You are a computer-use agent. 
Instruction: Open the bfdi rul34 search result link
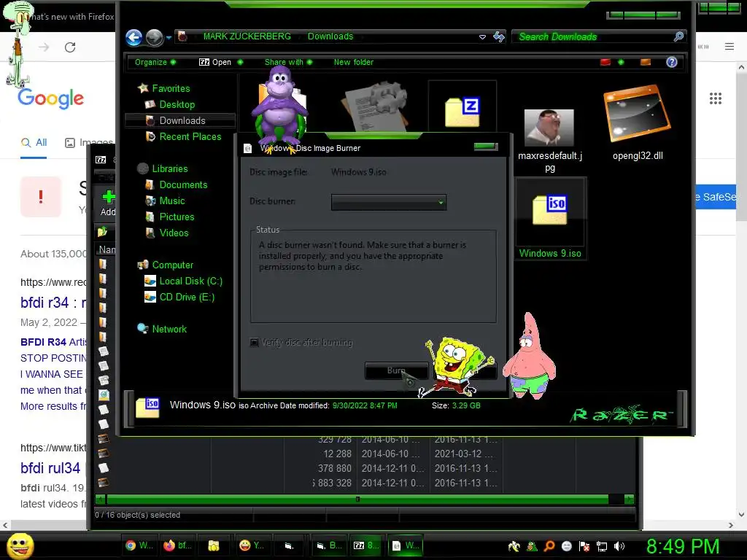[50, 468]
